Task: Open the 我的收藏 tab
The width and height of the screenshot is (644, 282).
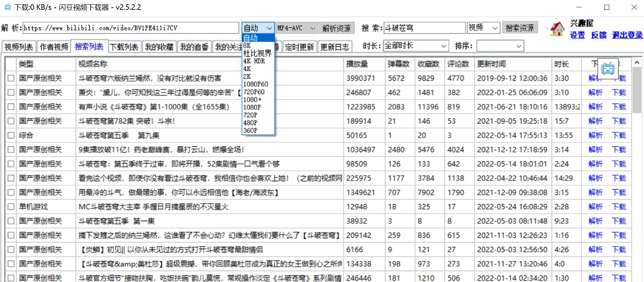Action: 159,47
